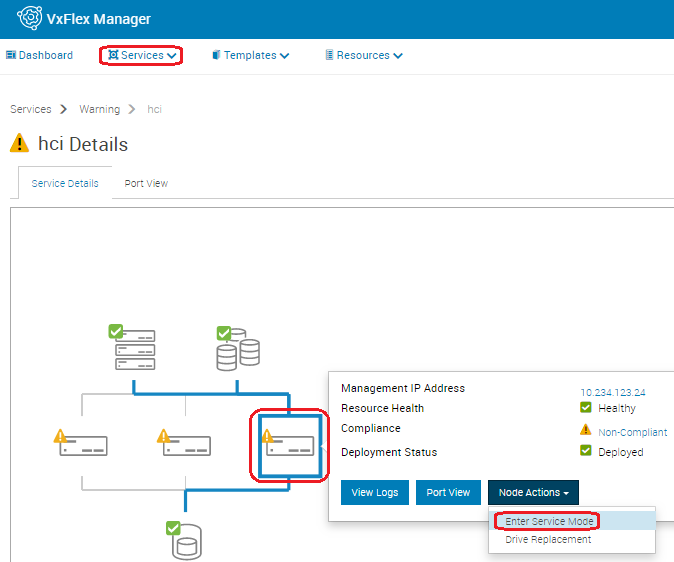Open the Non-Compliant compliance link
Image resolution: width=674 pixels, height=562 pixels.
[633, 432]
